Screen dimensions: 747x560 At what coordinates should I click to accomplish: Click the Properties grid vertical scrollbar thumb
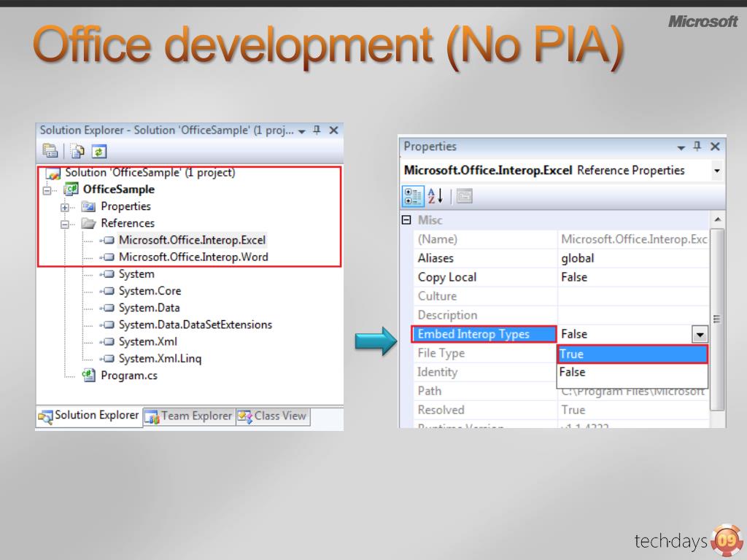coord(718,319)
